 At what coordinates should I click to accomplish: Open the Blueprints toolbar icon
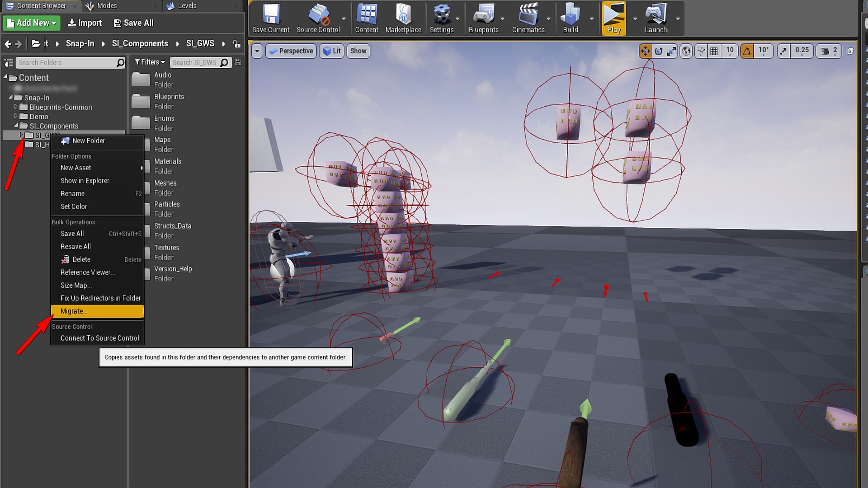(x=484, y=18)
